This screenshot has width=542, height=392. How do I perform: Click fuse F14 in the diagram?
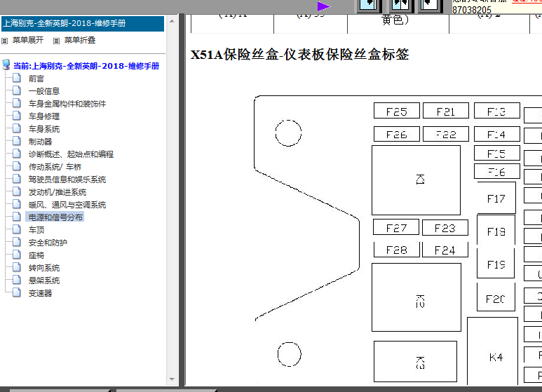pyautogui.click(x=496, y=134)
